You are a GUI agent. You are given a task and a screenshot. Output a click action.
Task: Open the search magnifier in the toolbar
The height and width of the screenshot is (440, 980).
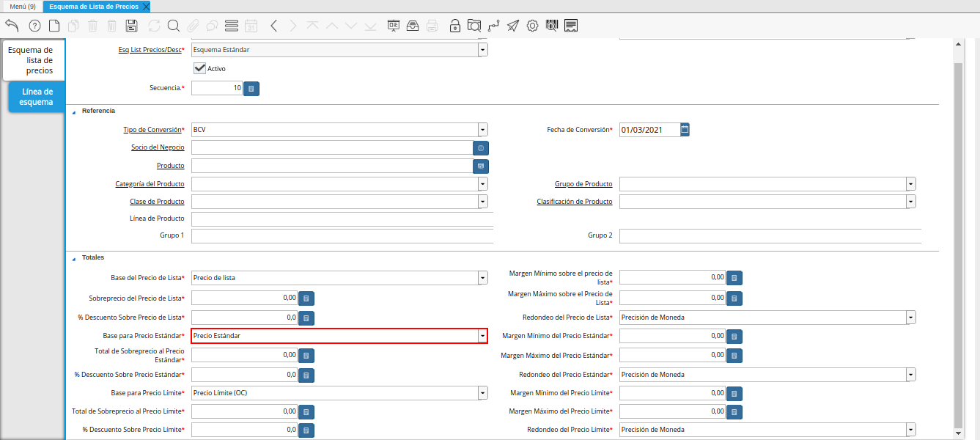(x=174, y=26)
